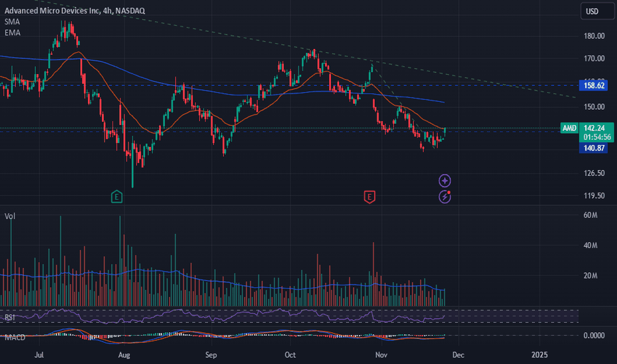Viewport: 617px width, 364px height.
Task: Click the 170.00 price axis label
Action: [594, 59]
